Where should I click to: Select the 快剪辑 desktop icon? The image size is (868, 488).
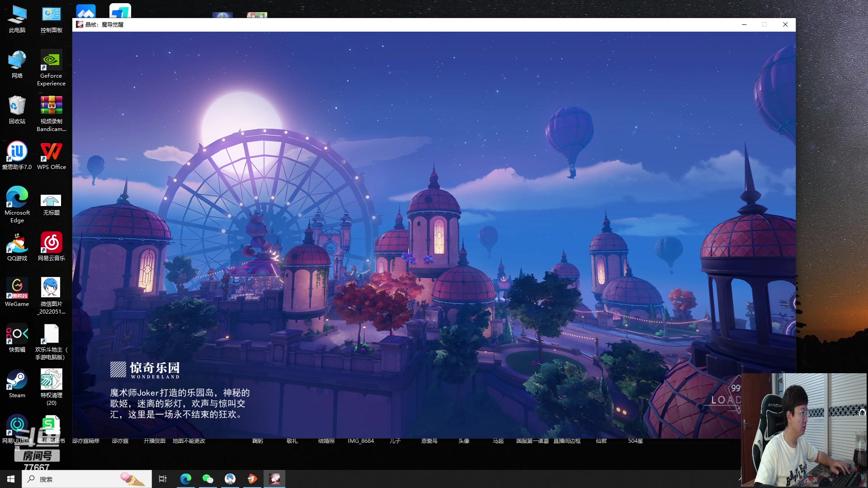(17, 338)
